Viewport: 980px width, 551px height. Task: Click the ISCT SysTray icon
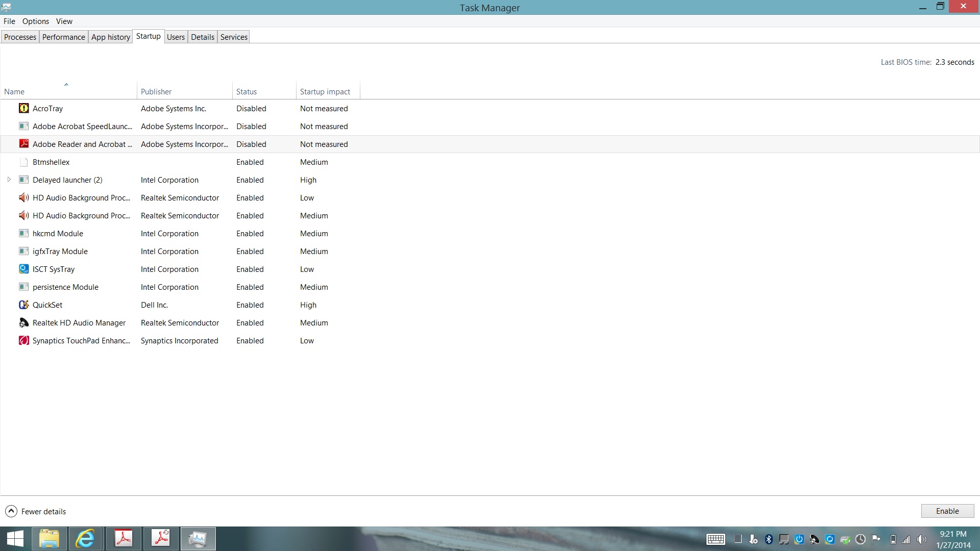pos(23,269)
